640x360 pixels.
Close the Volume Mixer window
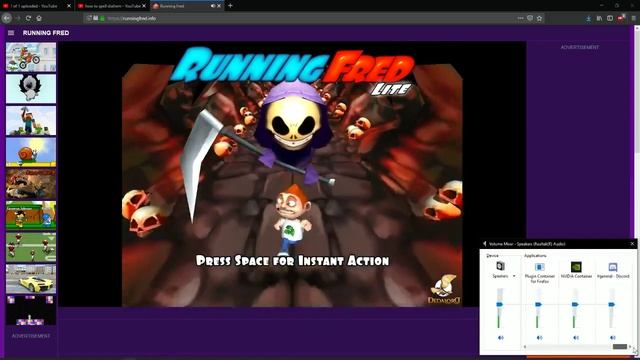tap(632, 244)
